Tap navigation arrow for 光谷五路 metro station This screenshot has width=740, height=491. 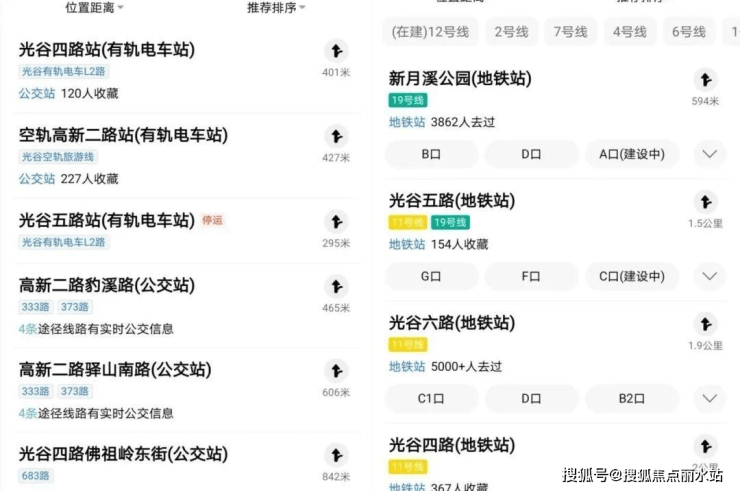(706, 202)
